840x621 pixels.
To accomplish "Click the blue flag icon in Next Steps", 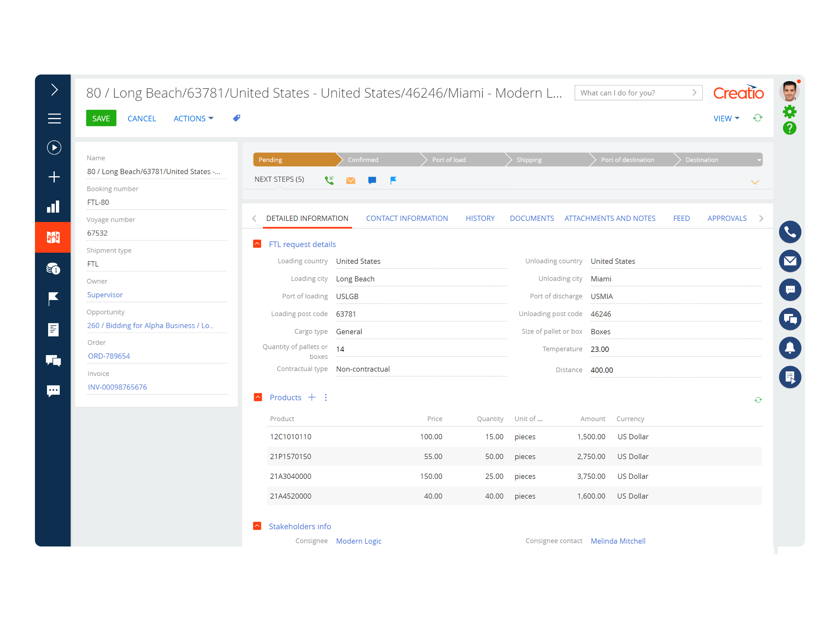I will pos(393,180).
